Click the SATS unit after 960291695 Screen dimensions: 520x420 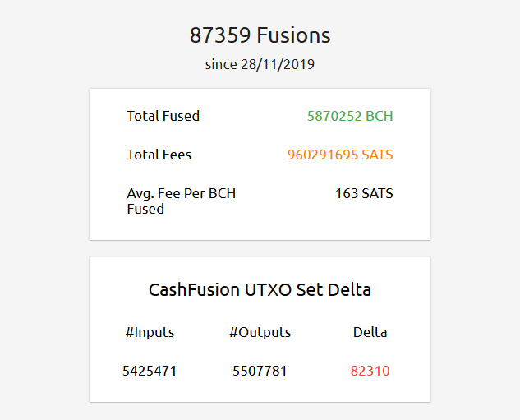point(377,155)
